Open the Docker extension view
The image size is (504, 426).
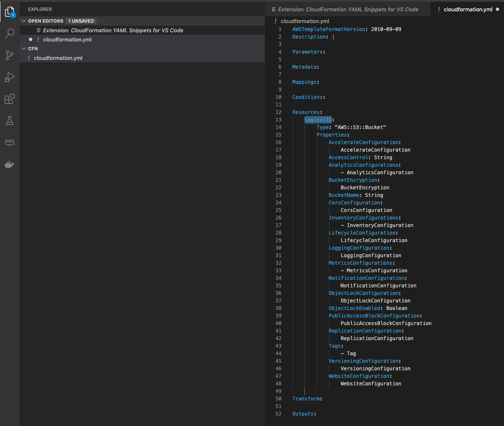9,164
